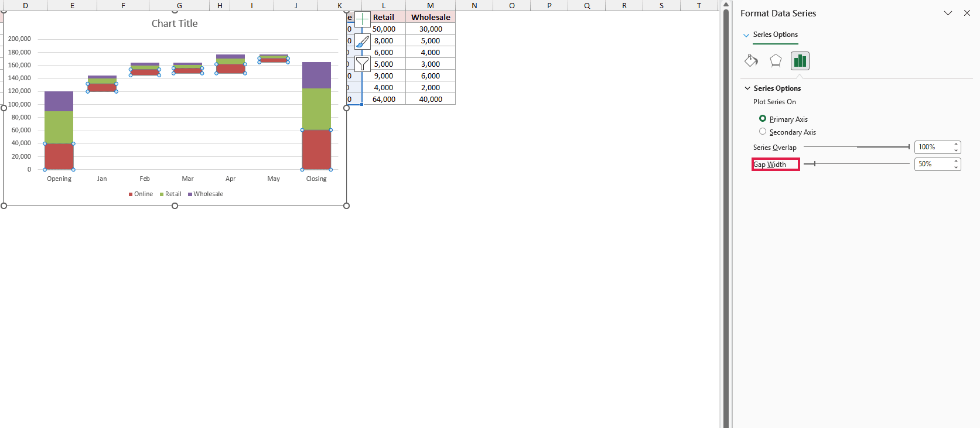The image size is (980, 428).
Task: Select cell with value 9,000
Action: (x=384, y=76)
